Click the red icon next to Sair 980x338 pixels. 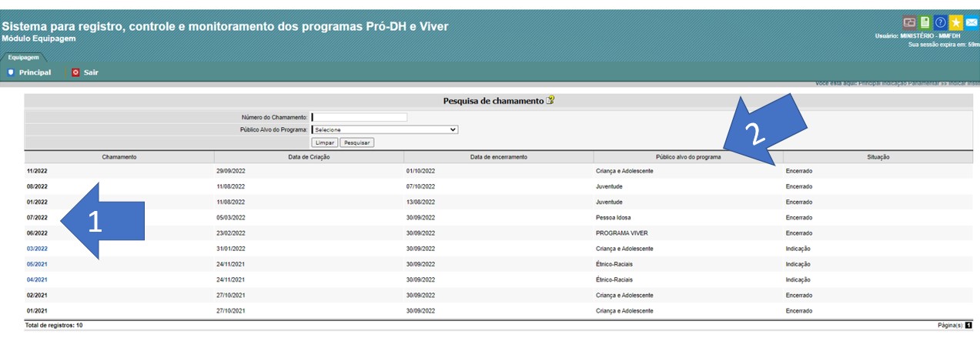(75, 72)
